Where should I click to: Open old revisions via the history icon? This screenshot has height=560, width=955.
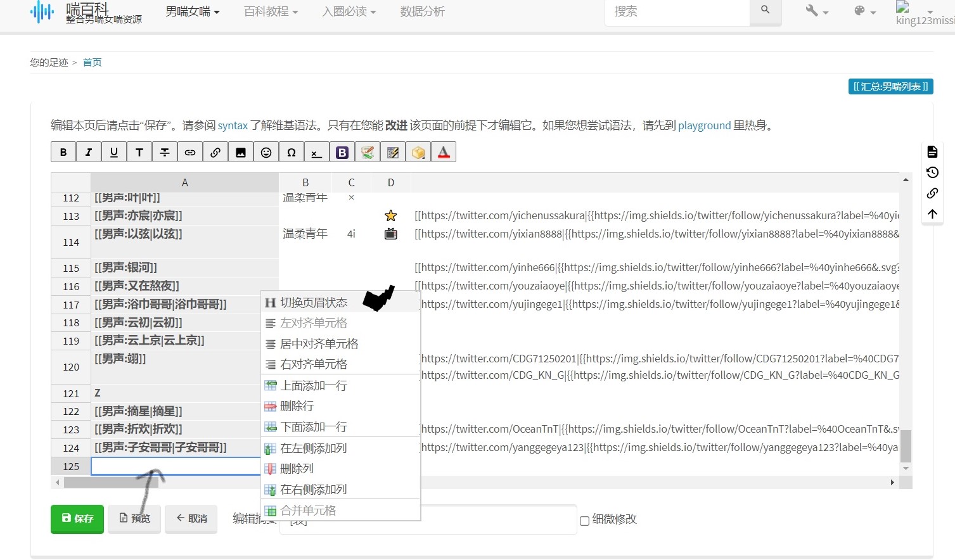click(932, 172)
